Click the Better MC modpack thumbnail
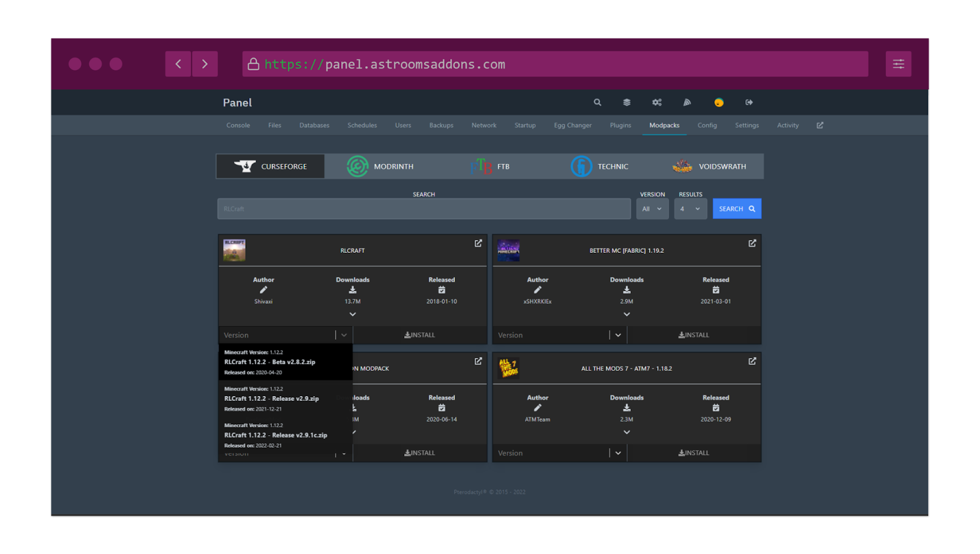The image size is (980, 554). (508, 250)
